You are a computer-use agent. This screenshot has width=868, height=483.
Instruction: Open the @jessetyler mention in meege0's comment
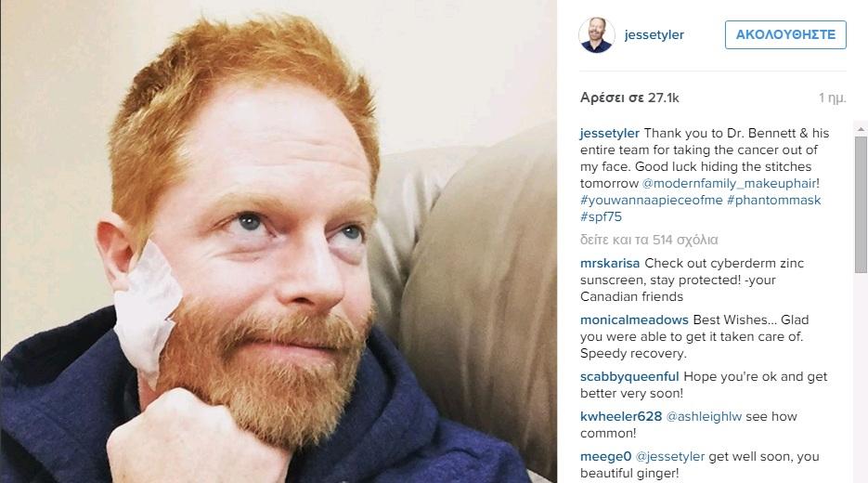pos(670,456)
